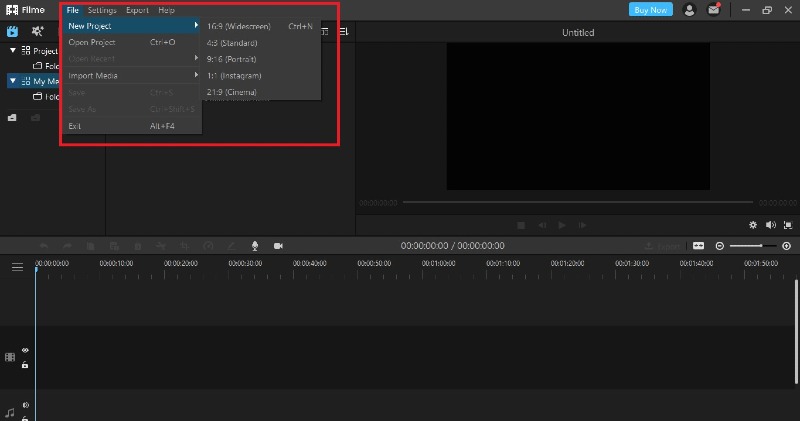Click the 00:00:30:00 timeline ruler mark
The width and height of the screenshot is (800, 421).
pos(245,263)
